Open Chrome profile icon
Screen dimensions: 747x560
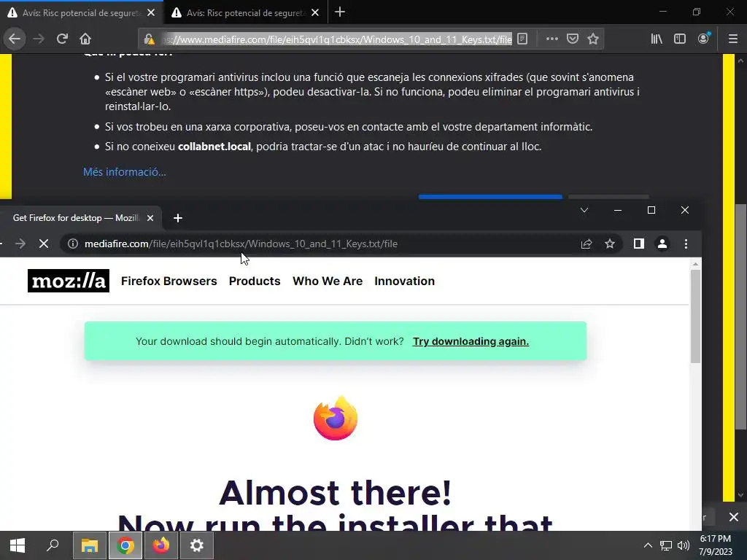pyautogui.click(x=662, y=244)
